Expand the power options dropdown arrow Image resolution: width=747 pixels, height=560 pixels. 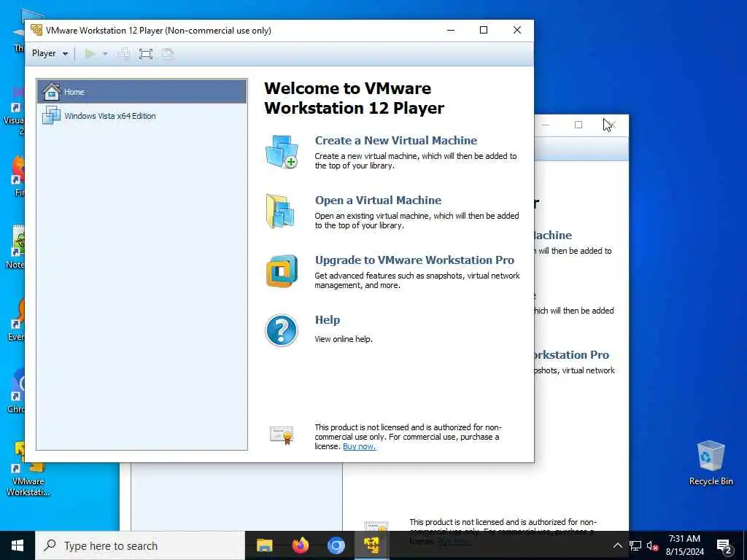point(105,54)
